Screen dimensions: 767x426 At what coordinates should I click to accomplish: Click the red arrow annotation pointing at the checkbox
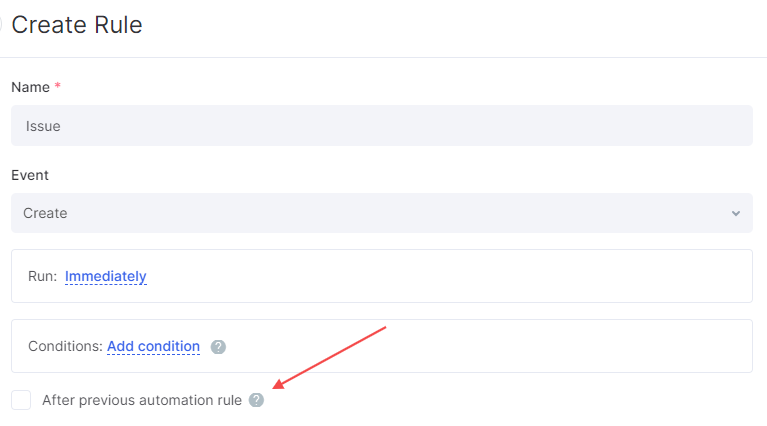point(329,358)
